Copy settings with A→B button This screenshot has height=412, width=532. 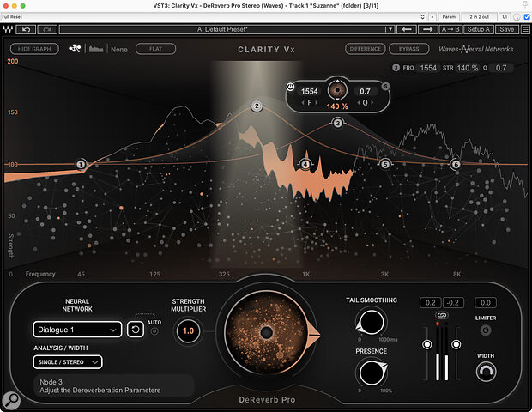coord(450,29)
